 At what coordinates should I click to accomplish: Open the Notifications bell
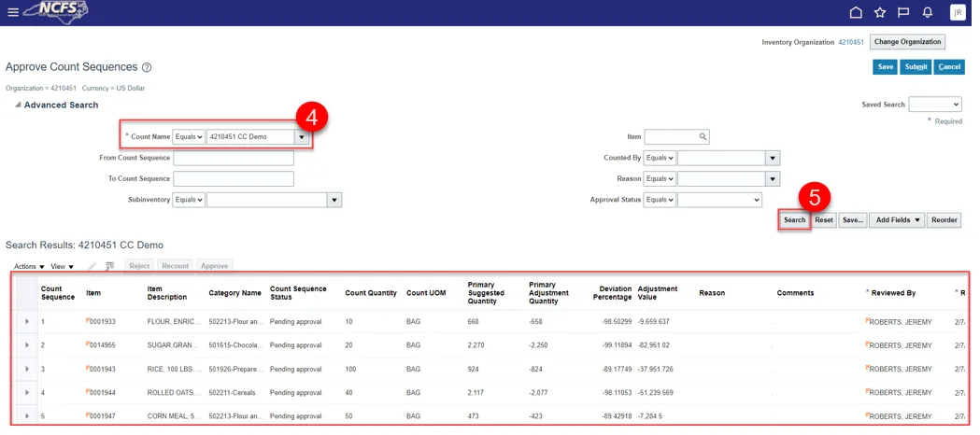[928, 12]
